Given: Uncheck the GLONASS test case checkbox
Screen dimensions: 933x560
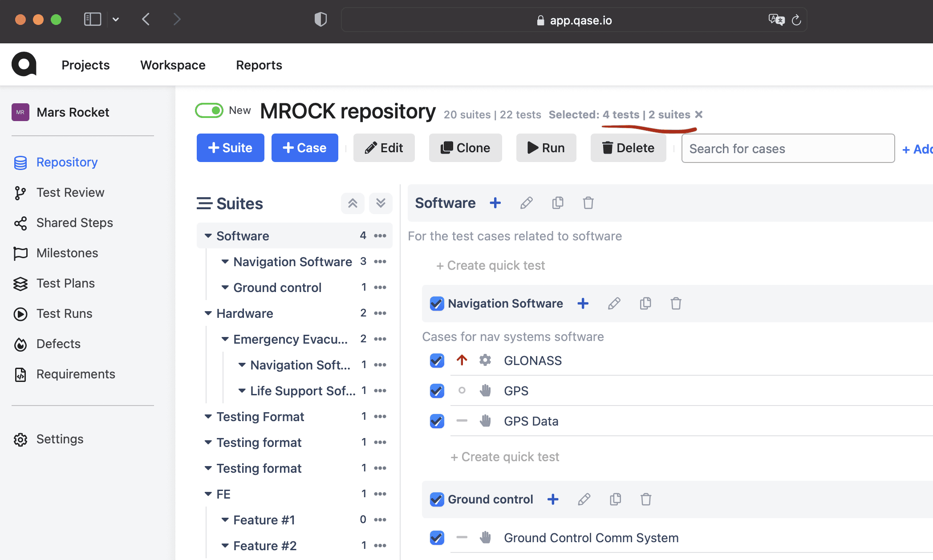Looking at the screenshot, I should point(437,361).
